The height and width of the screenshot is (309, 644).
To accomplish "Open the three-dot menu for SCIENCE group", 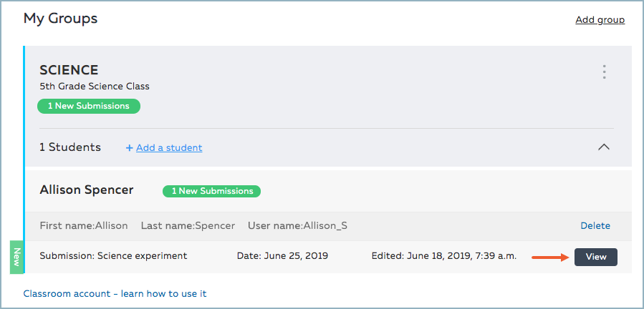I will coord(605,72).
